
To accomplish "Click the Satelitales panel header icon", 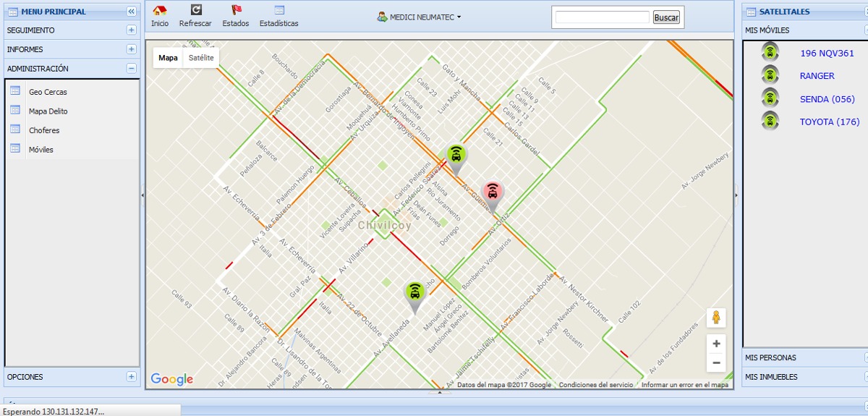I will click(752, 12).
